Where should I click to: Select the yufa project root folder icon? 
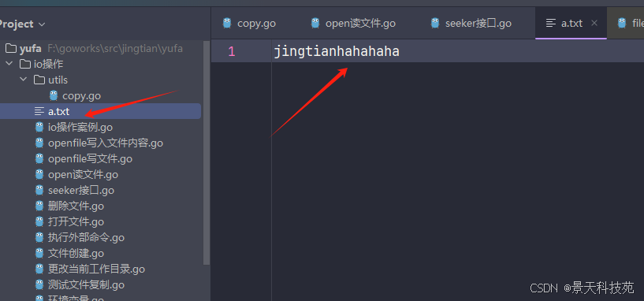[11, 48]
